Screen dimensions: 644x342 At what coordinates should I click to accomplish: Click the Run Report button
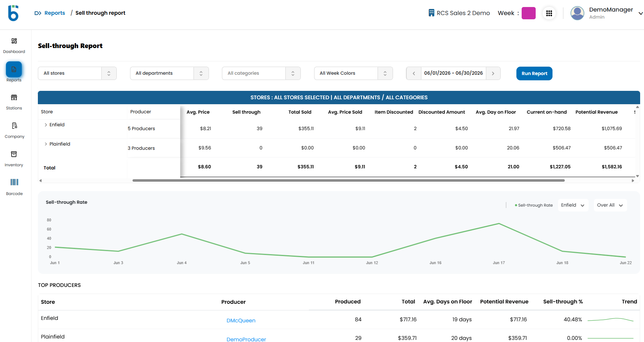pyautogui.click(x=534, y=73)
